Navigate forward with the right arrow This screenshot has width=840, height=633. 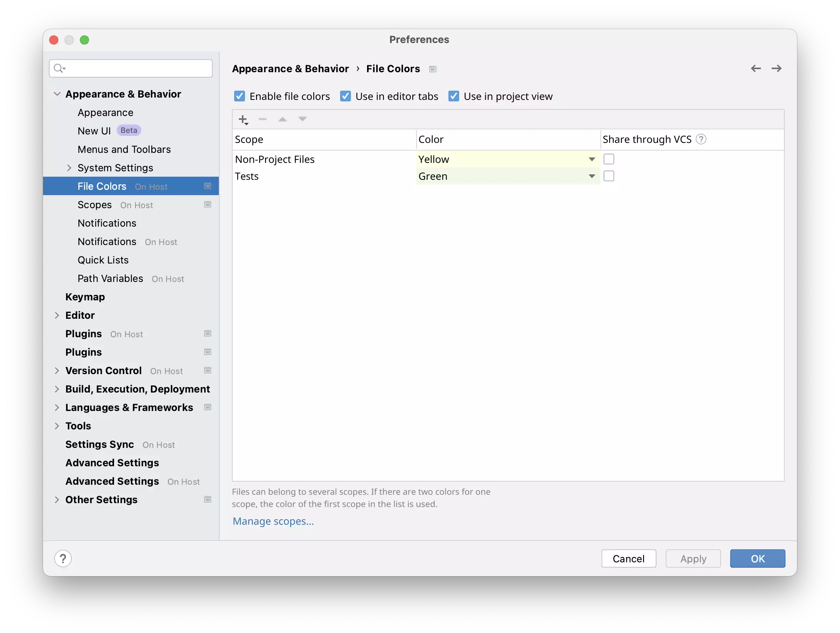[x=776, y=69]
